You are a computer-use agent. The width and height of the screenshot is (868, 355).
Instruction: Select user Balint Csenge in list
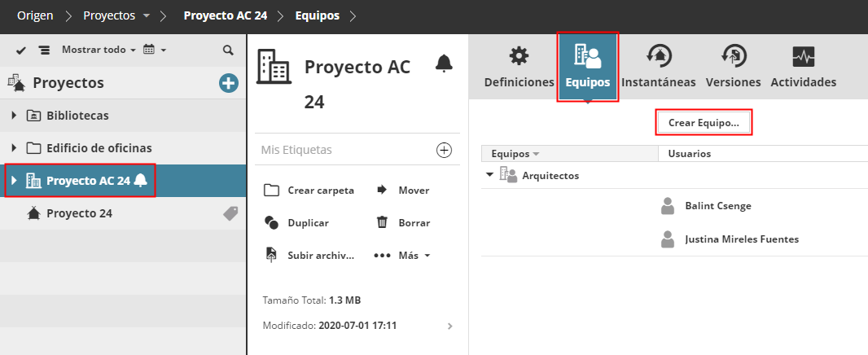tap(717, 206)
